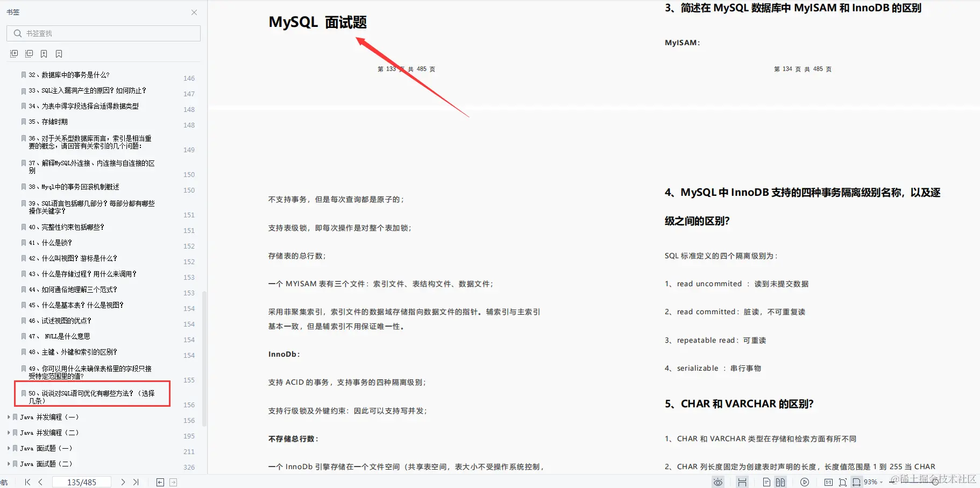
Task: Open bookmark 49 field value range
Action: click(x=90, y=372)
